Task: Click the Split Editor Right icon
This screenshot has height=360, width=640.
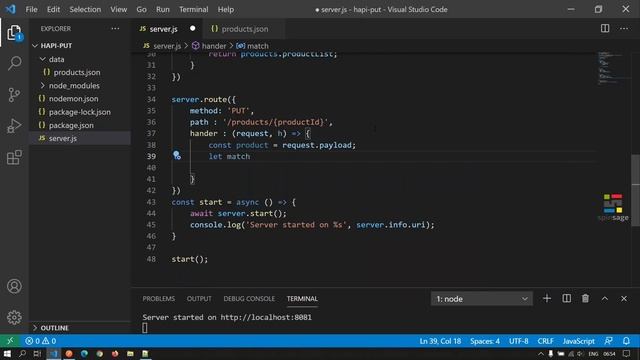Action: [605, 28]
